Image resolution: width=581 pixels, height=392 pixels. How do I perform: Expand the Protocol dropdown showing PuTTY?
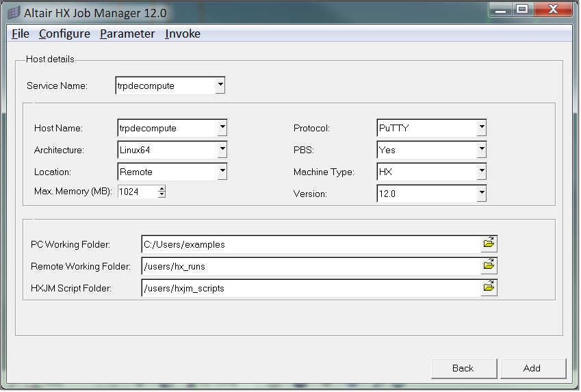pyautogui.click(x=481, y=128)
